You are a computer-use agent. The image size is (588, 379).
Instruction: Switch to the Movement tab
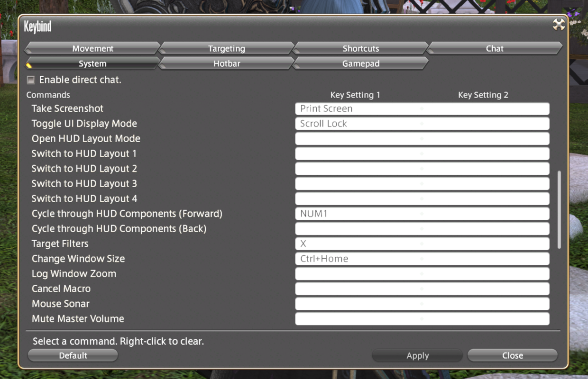(92, 48)
